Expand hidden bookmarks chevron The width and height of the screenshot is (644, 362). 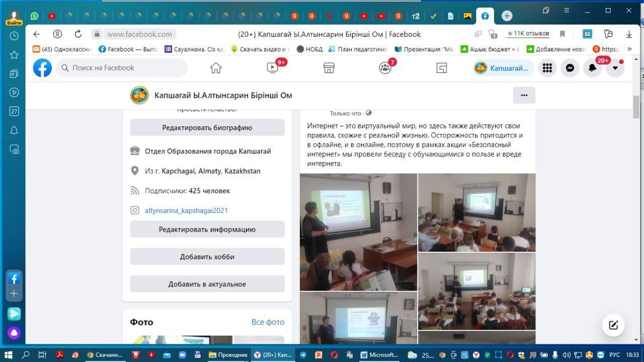click(x=629, y=49)
